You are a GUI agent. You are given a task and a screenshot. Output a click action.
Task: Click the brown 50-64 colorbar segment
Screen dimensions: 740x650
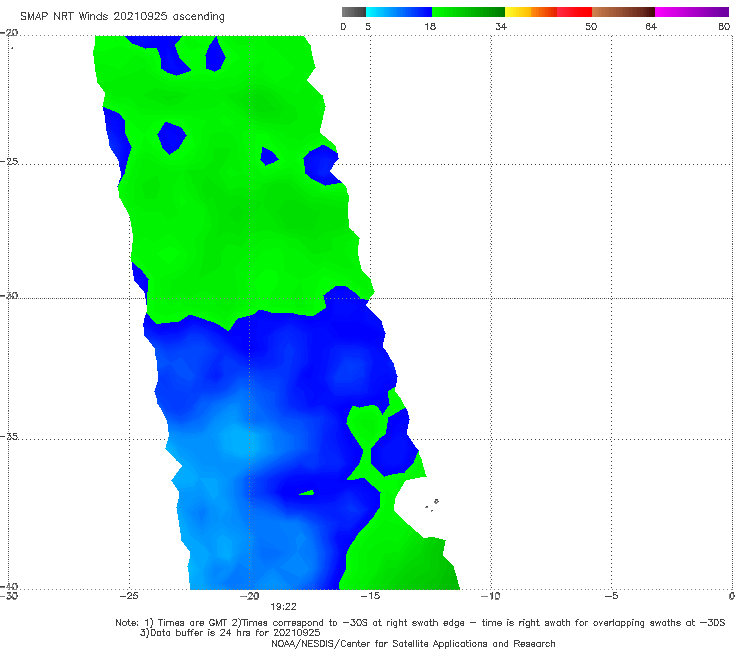pos(623,12)
